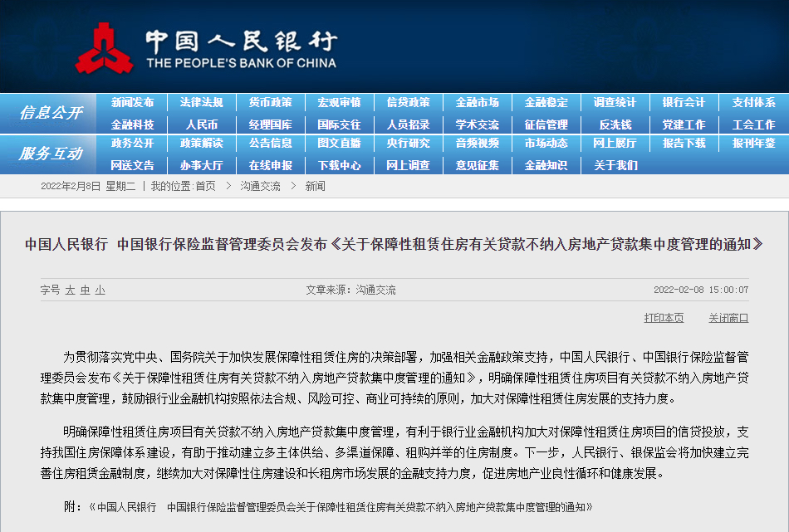Screen dimensions: 789x532
Task: Open 宏观审慎 navigation link
Action: (x=339, y=103)
